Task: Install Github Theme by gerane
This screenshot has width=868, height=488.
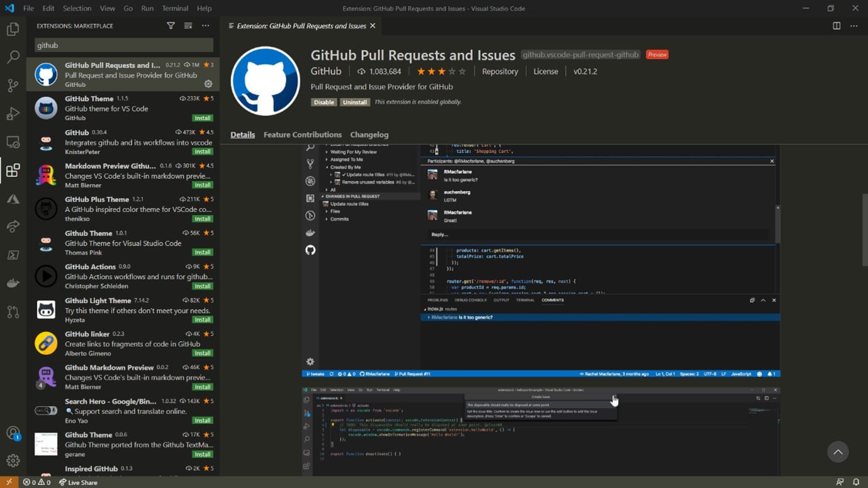Action: (x=203, y=454)
